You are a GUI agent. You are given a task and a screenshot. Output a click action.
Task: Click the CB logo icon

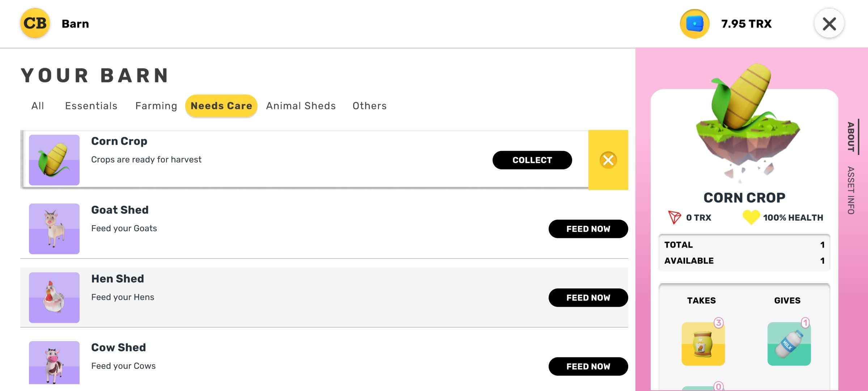35,24
